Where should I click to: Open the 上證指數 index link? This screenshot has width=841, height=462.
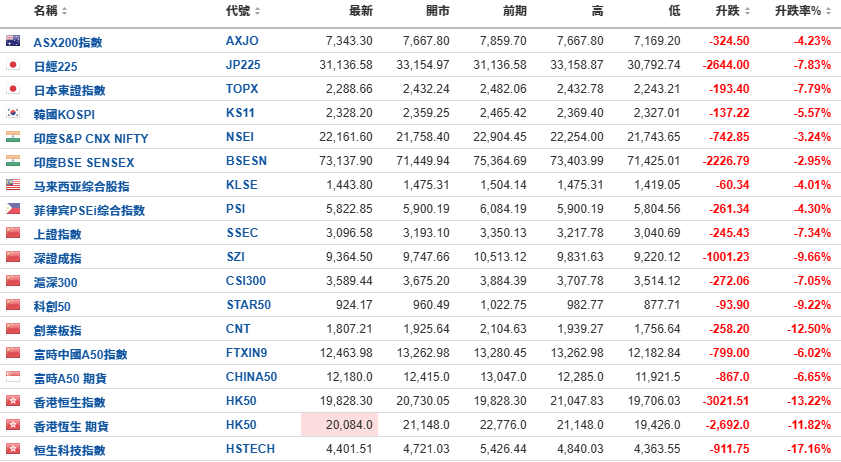(x=57, y=234)
